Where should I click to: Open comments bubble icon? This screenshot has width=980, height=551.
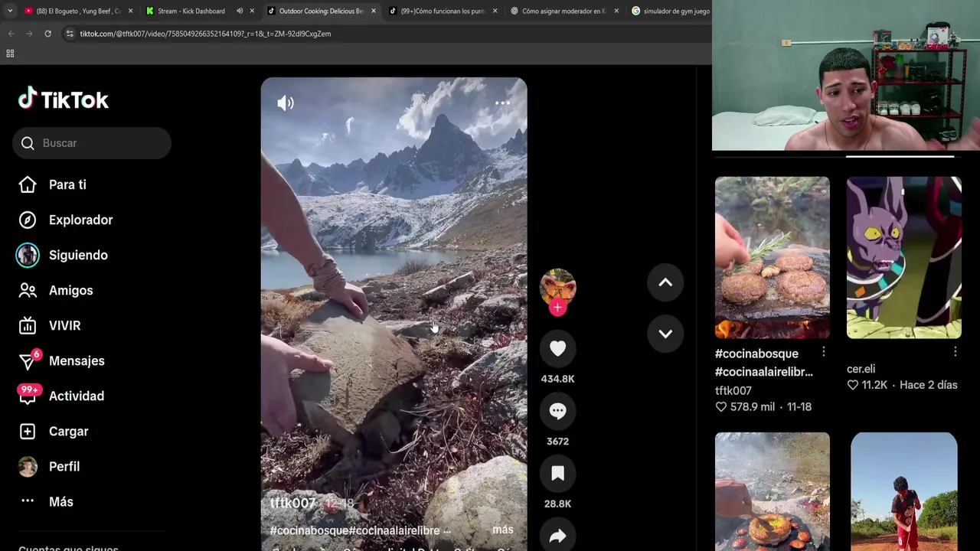557,412
